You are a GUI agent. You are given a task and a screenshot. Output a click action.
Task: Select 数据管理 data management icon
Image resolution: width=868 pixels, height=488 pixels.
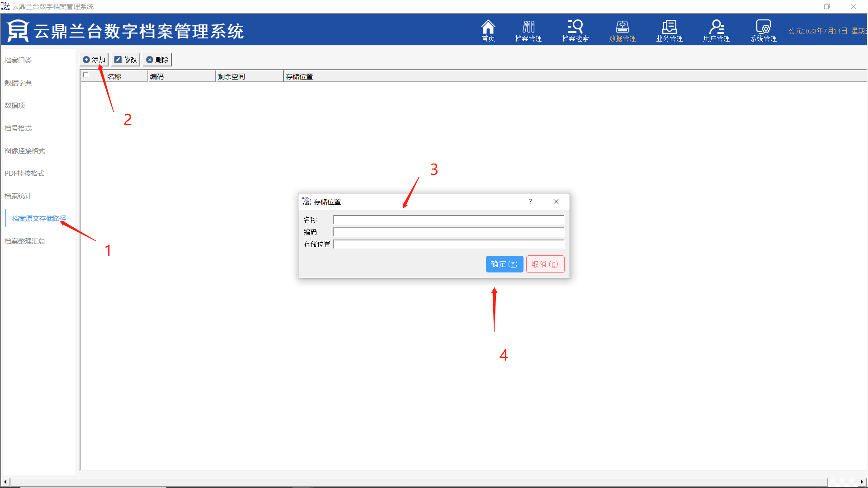(x=622, y=30)
